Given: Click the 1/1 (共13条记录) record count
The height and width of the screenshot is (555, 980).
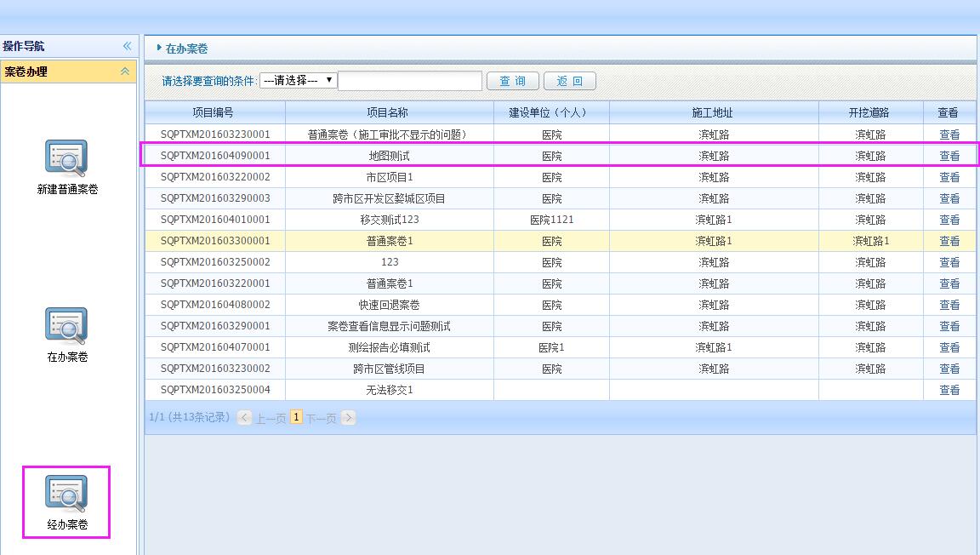Looking at the screenshot, I should click(x=190, y=417).
